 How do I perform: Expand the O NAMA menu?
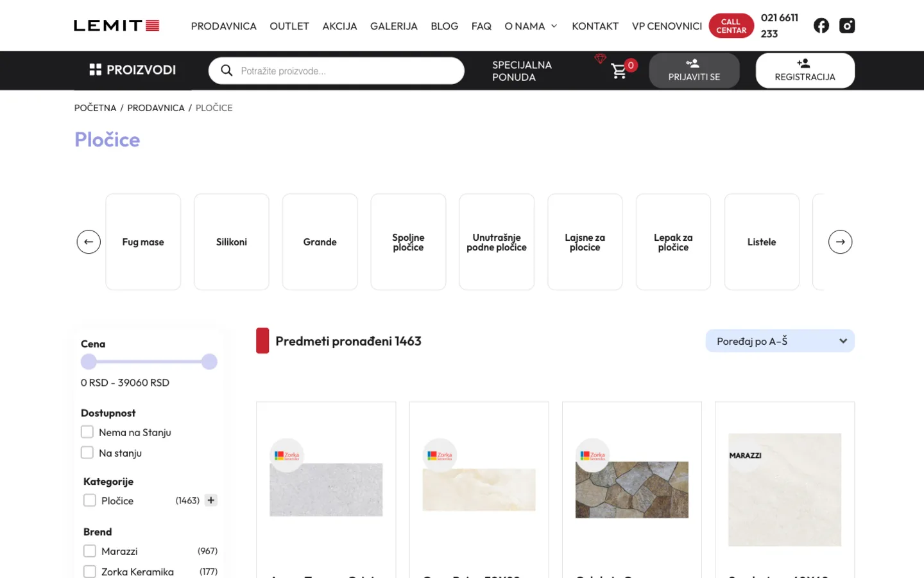click(531, 26)
